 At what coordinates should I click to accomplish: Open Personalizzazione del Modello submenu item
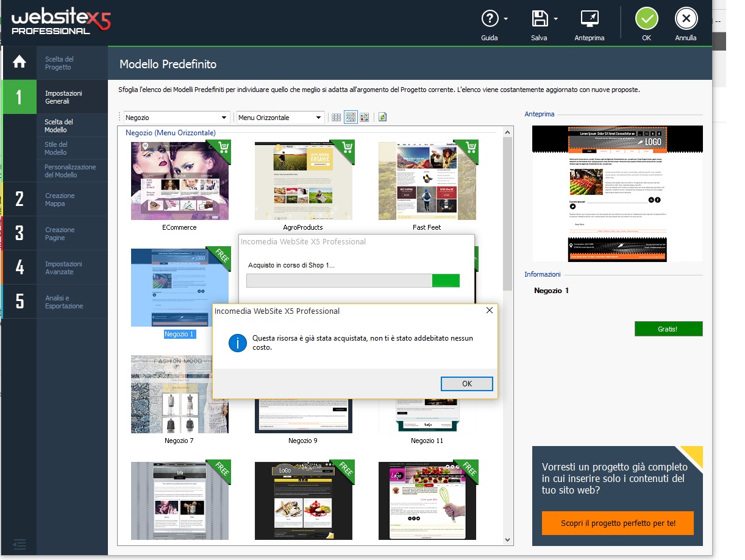(x=70, y=171)
